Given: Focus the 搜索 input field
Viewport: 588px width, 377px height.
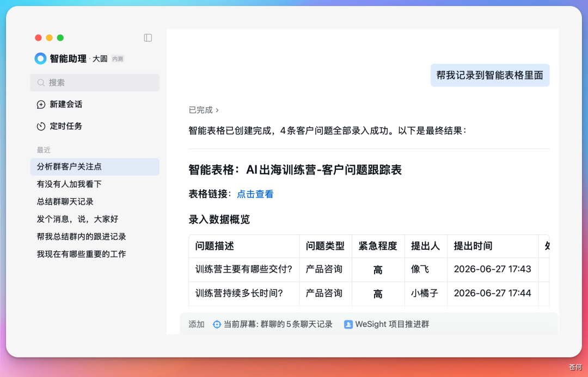Looking at the screenshot, I should point(95,83).
